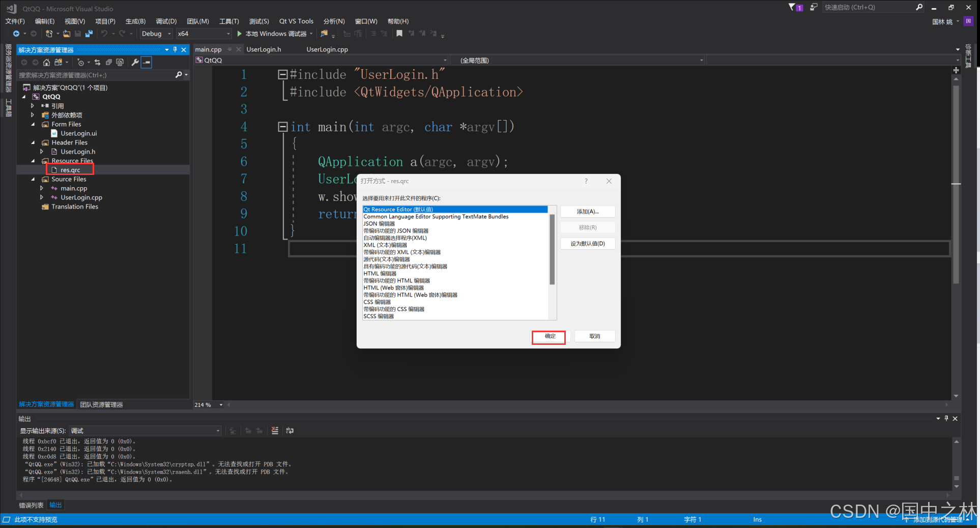The width and height of the screenshot is (980, 528).
Task: Collapse the QtQQ project node
Action: coord(23,97)
